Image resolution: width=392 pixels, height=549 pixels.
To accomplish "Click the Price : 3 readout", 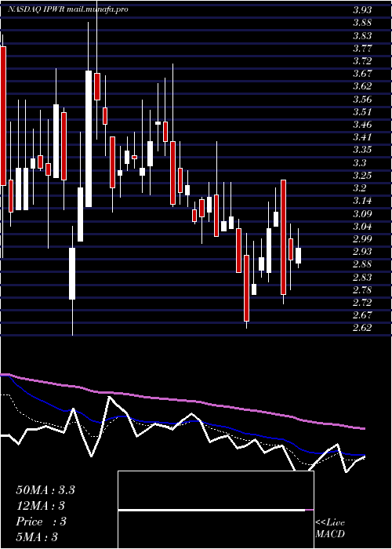I will [41, 522].
